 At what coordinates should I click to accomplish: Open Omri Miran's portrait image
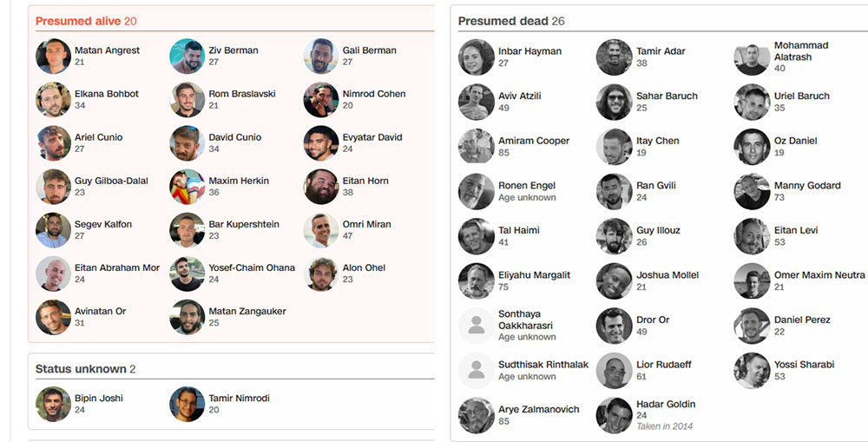click(321, 230)
